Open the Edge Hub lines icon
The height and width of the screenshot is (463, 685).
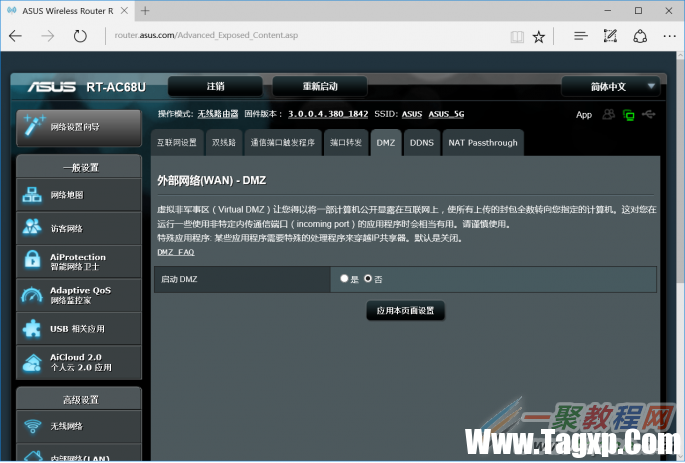coord(581,36)
